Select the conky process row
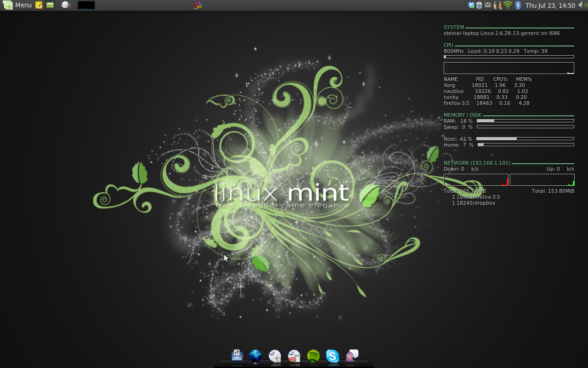The image size is (588, 368). tap(485, 97)
